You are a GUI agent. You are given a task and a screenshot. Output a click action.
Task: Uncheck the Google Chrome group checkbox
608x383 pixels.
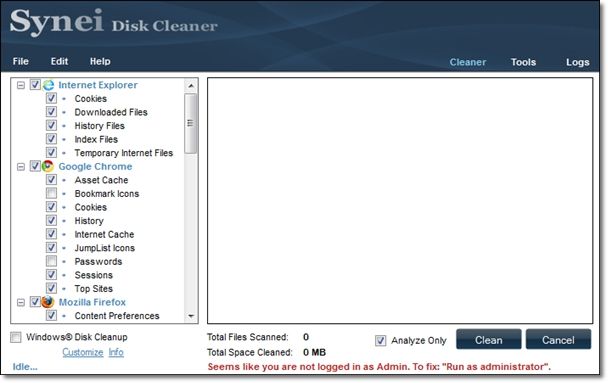(x=35, y=166)
